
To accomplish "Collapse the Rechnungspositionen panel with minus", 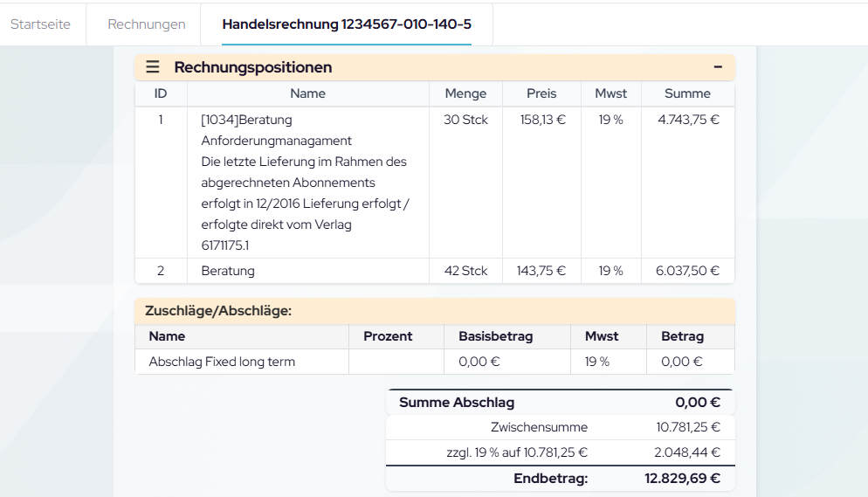I will [718, 67].
